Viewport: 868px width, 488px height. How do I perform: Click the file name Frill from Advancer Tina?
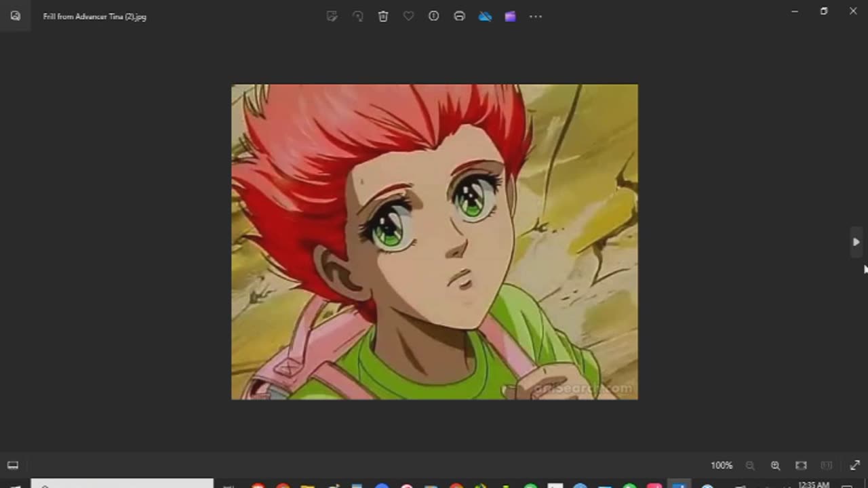click(x=94, y=16)
